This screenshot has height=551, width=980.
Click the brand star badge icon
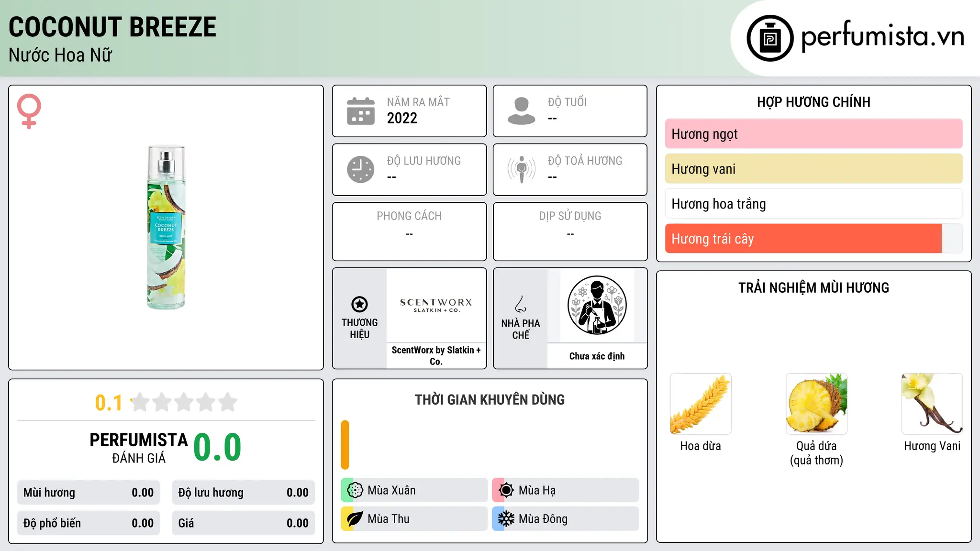[x=359, y=304]
